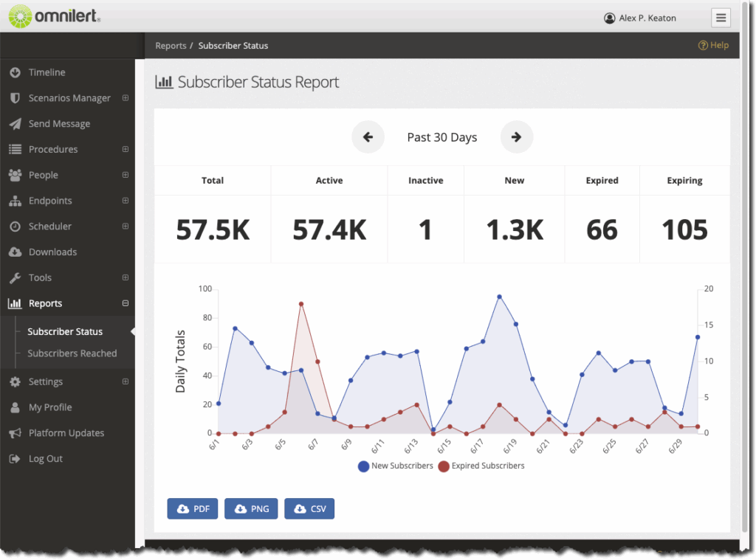This screenshot has height=560, width=756.
Task: Download report as PDF
Action: pos(193,509)
